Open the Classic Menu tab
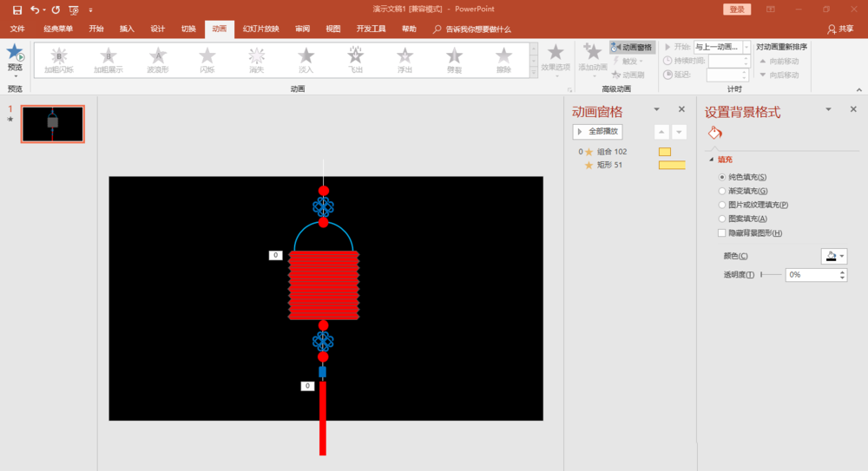Image resolution: width=868 pixels, height=471 pixels. coord(58,29)
